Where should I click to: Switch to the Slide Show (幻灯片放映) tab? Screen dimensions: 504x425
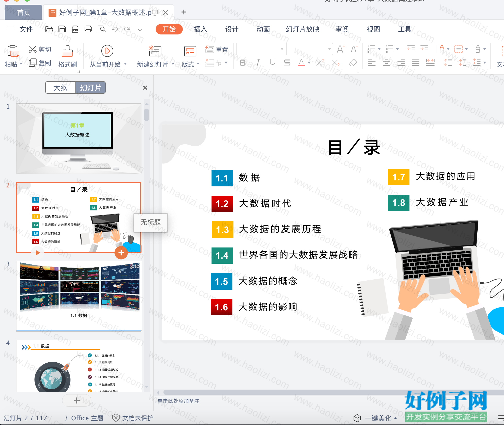(x=303, y=29)
